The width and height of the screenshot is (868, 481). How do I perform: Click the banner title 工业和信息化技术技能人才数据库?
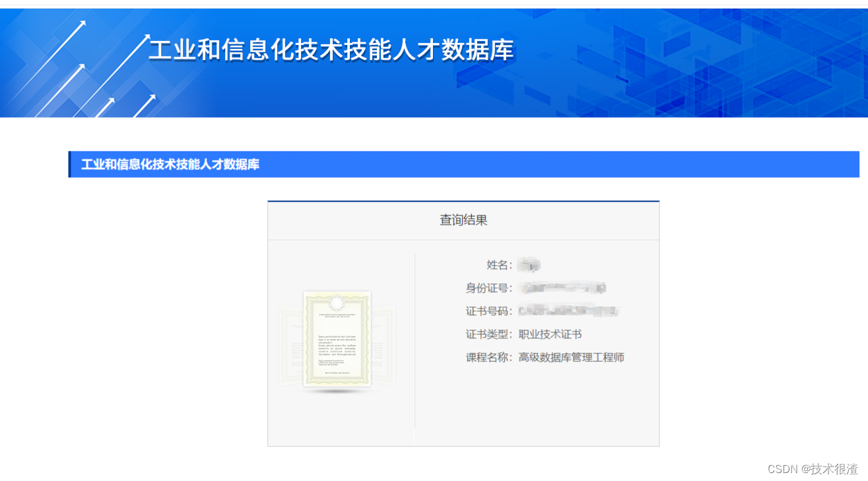coord(331,51)
